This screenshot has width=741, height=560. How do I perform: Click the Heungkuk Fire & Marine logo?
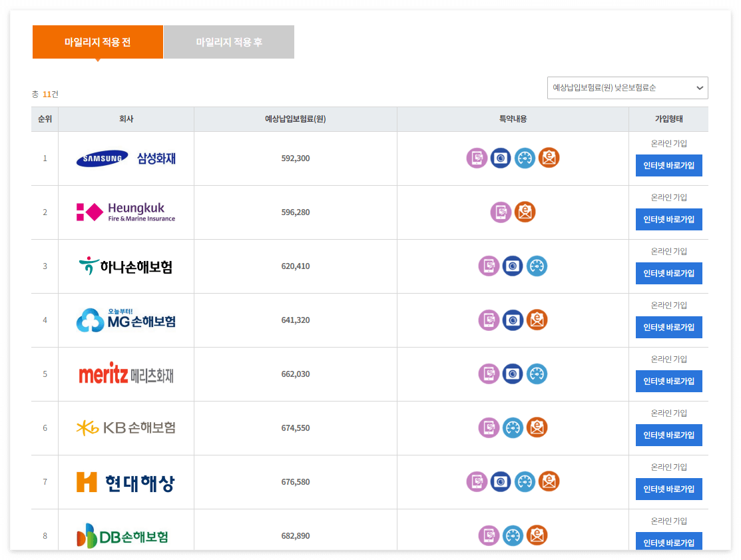tap(126, 212)
